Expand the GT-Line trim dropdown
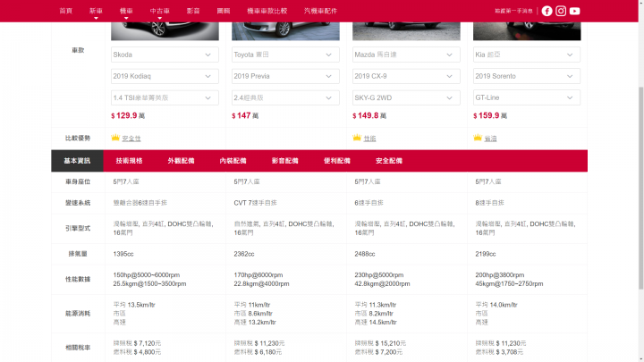Screen dimensions: 644x362 pos(527,97)
